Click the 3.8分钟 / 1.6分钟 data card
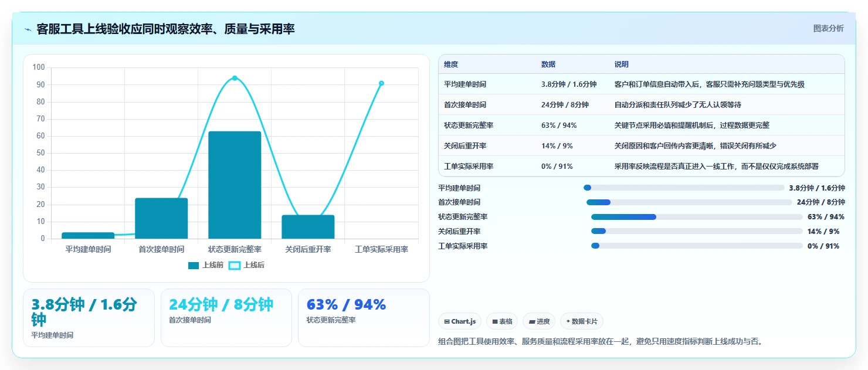Viewport: 868px width, 370px height. tap(89, 318)
